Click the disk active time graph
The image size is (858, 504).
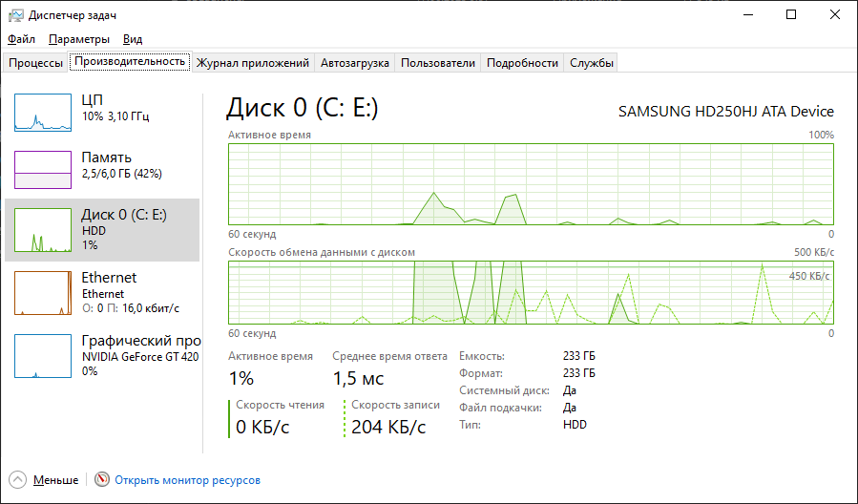pyautogui.click(x=531, y=183)
